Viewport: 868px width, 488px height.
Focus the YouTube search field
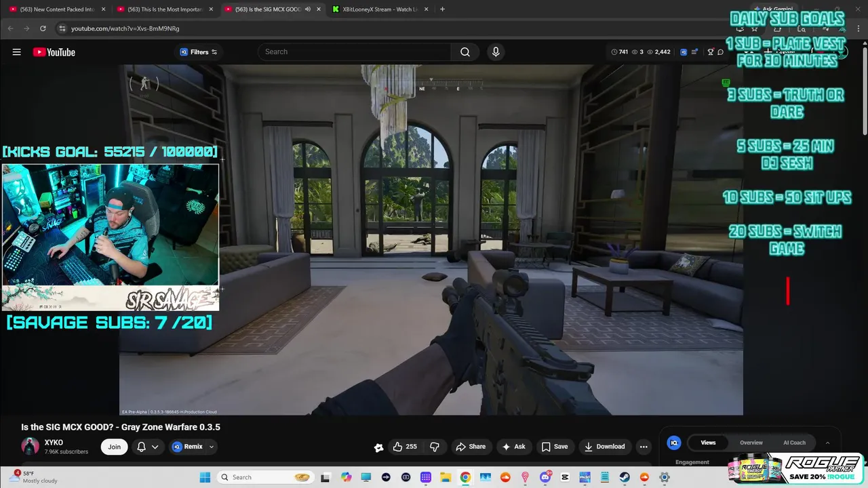[x=356, y=52]
